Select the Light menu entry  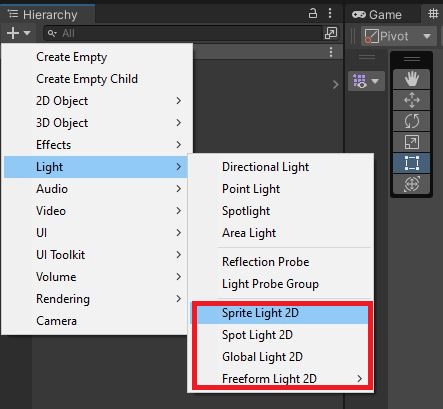[96, 167]
